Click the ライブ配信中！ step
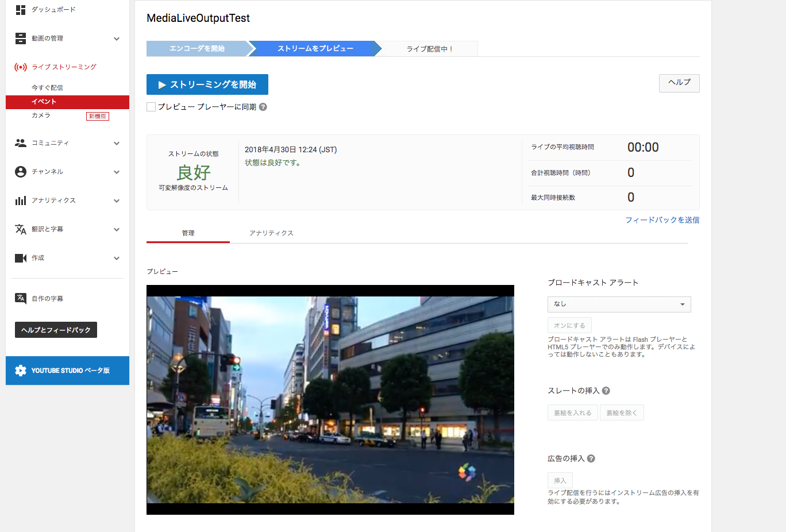This screenshot has height=532, width=786. click(x=430, y=49)
